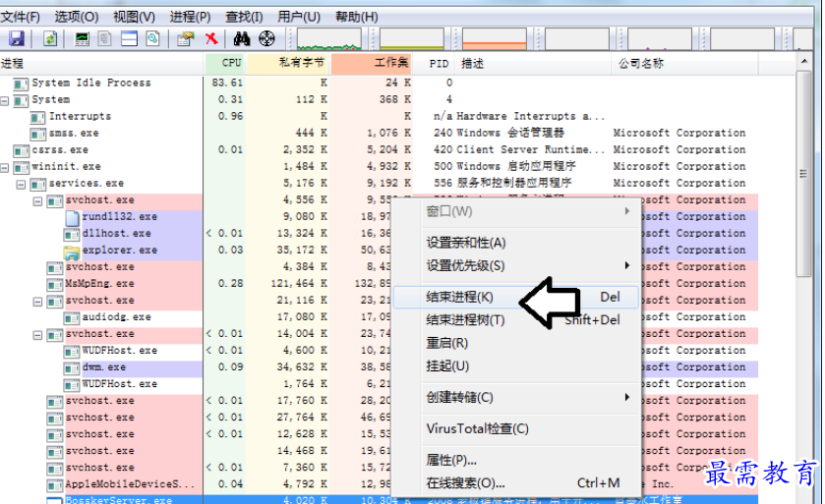The width and height of the screenshot is (825, 504).
Task: Open the 进程(P) menu in menu bar
Action: (190, 17)
